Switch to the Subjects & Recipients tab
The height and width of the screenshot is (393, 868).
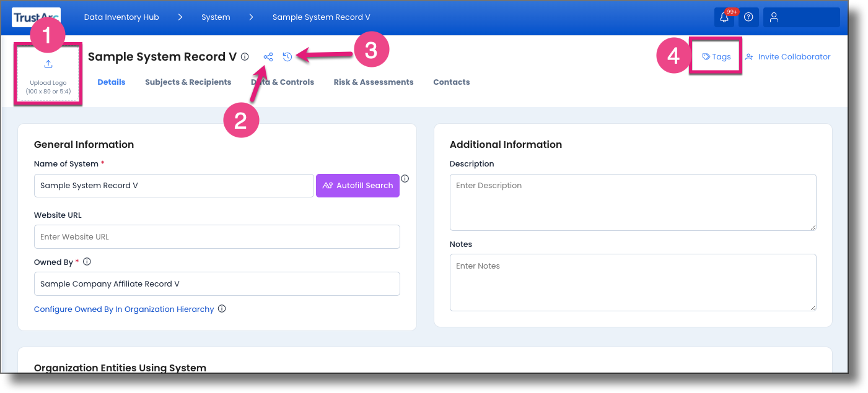[x=188, y=82]
